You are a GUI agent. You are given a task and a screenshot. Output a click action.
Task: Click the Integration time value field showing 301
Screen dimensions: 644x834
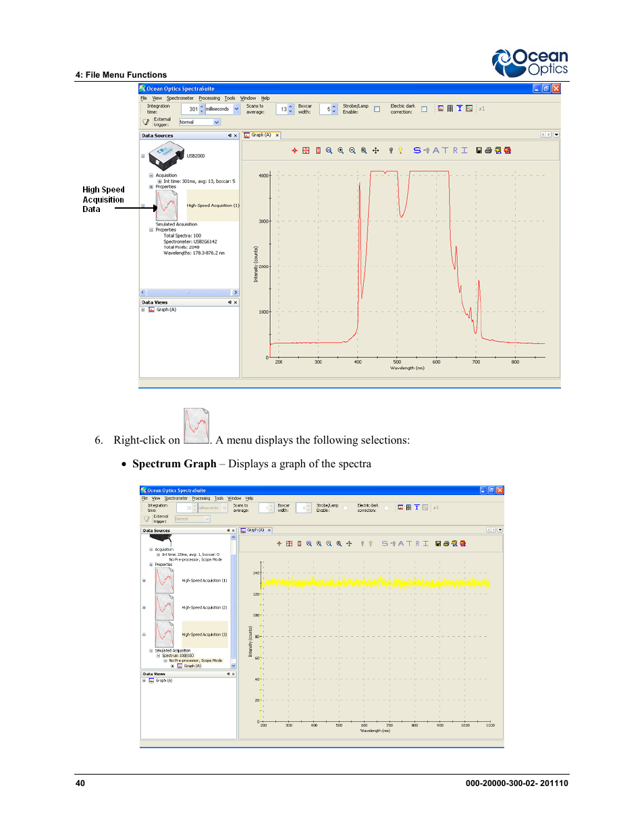coord(190,109)
